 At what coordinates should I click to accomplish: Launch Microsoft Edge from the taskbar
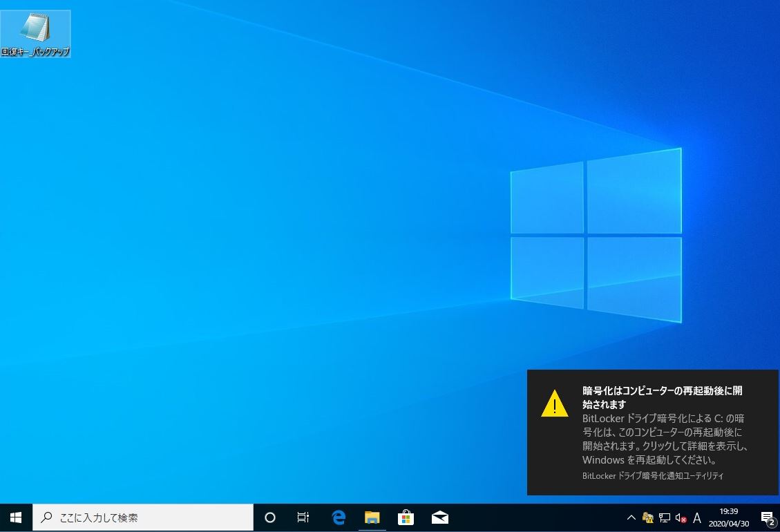339,517
